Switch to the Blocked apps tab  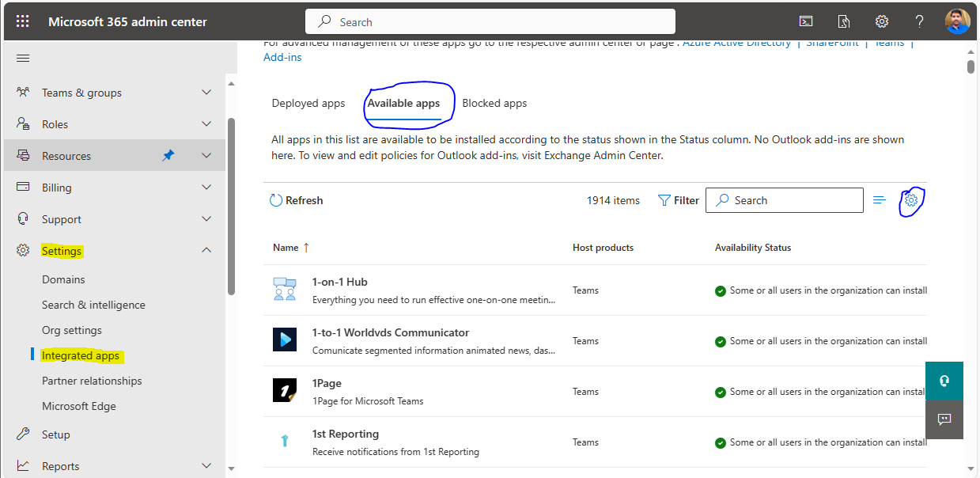coord(494,103)
